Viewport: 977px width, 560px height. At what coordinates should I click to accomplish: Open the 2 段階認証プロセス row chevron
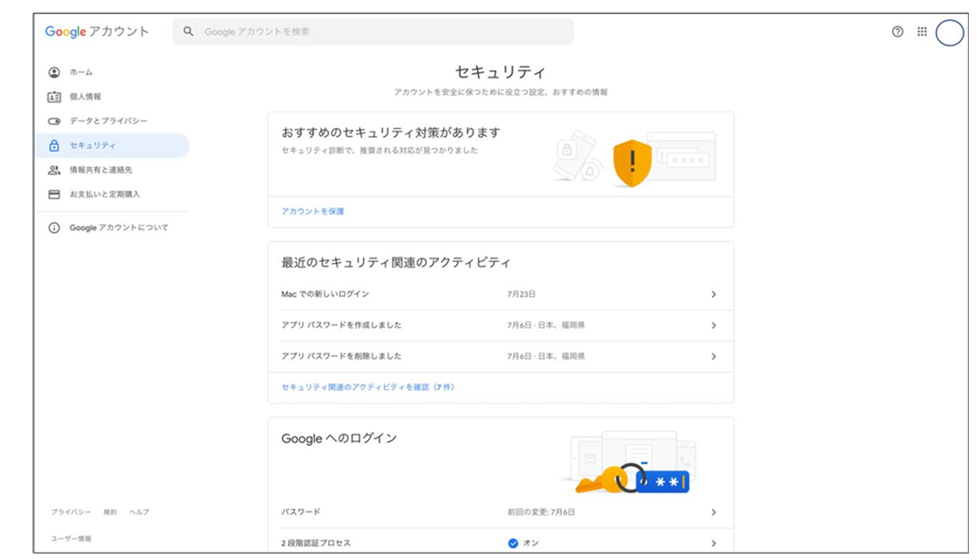pyautogui.click(x=714, y=544)
